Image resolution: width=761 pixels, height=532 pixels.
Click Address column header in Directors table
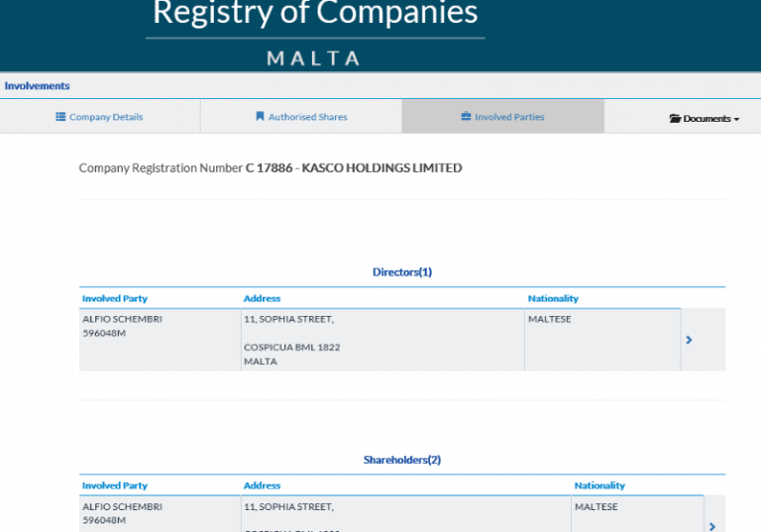(x=262, y=298)
